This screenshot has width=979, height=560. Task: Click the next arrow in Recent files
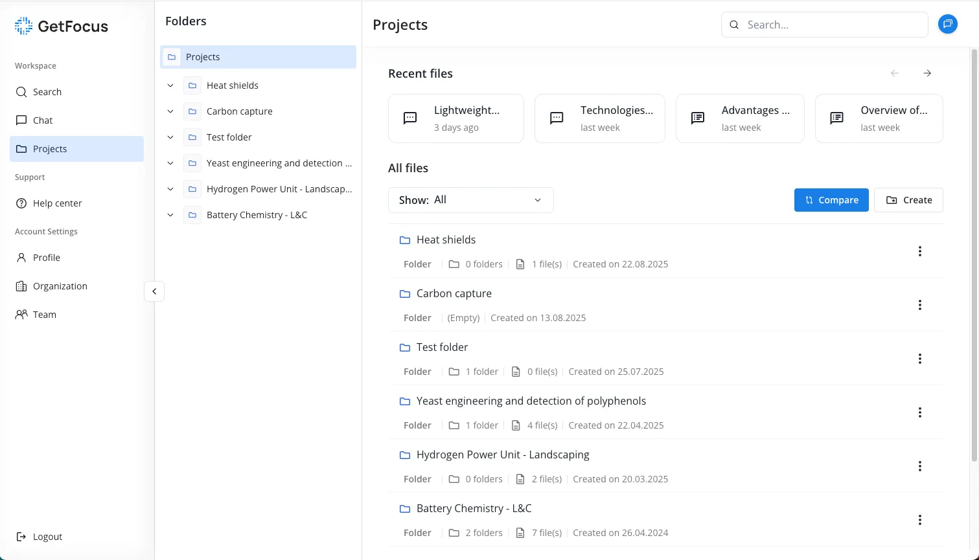(927, 73)
